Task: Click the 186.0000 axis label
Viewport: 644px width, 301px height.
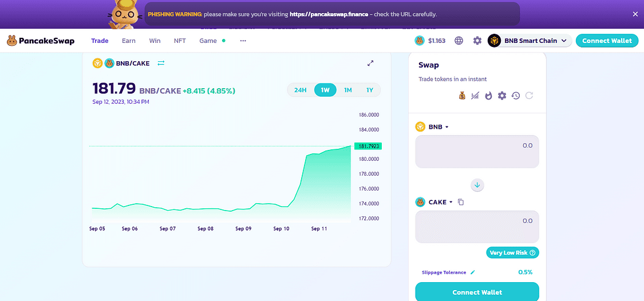Action: 369,114
